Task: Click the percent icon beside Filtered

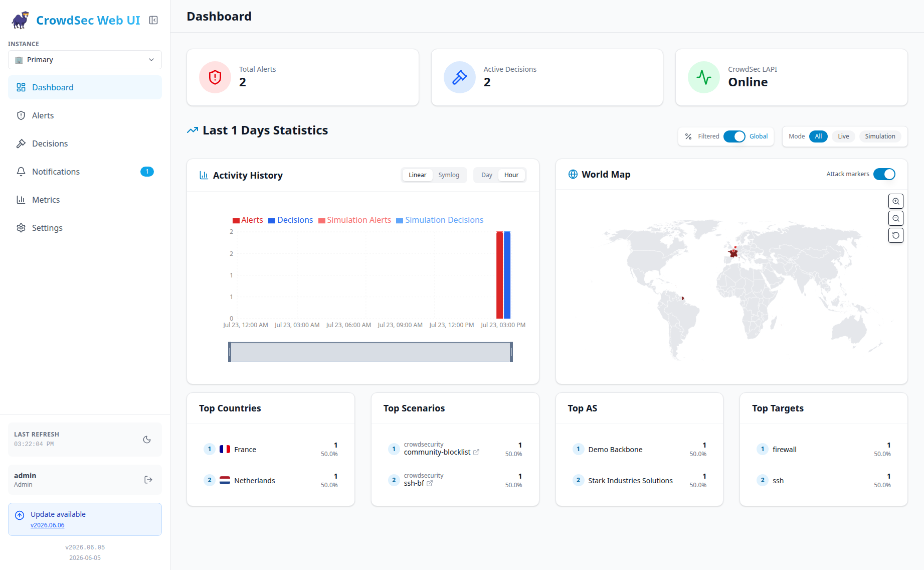Action: click(688, 136)
